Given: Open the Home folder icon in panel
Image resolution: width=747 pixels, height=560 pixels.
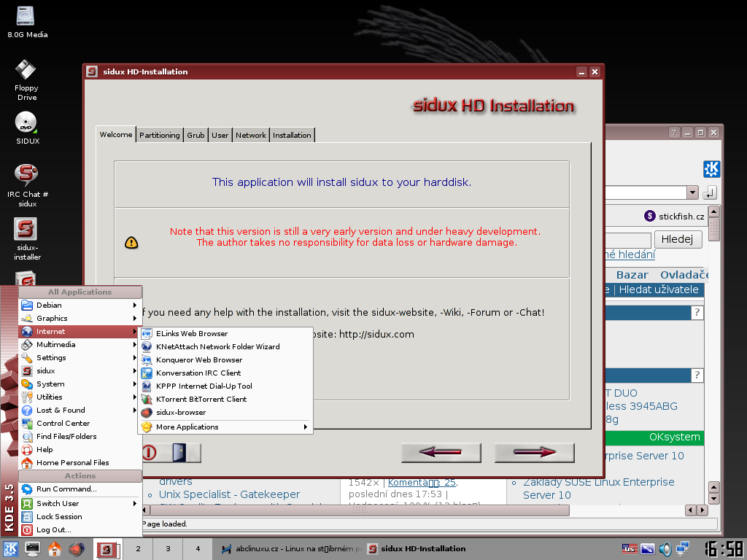Looking at the screenshot, I should tap(54, 549).
